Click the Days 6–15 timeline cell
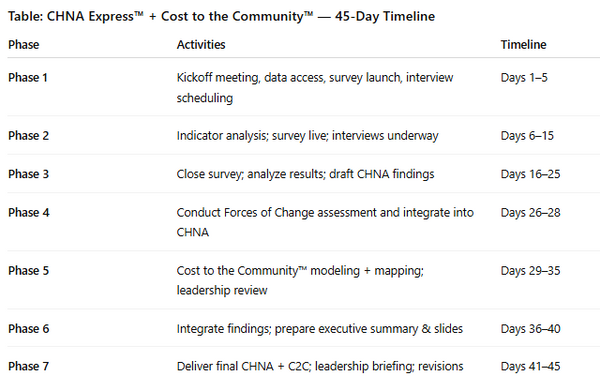Image resolution: width=600 pixels, height=391 pixels. pos(527,136)
